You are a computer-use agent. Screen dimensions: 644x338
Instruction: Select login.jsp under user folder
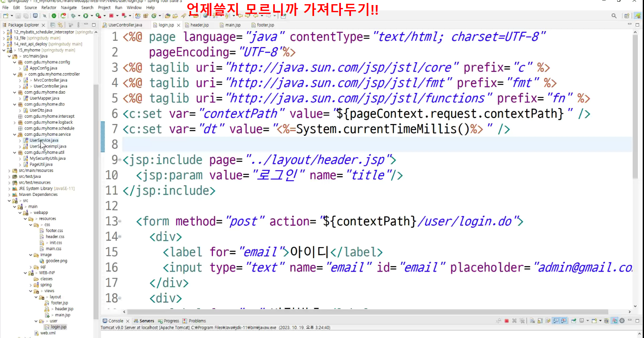tap(59, 327)
